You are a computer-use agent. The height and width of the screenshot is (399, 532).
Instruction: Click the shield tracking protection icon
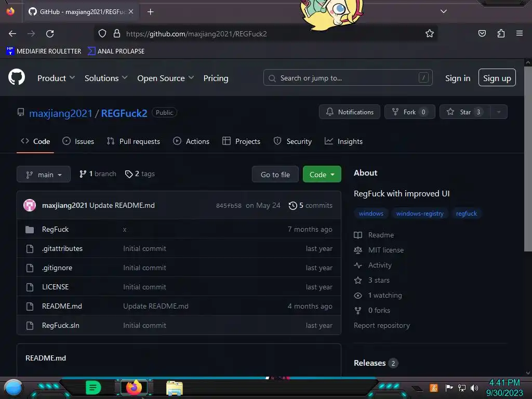click(102, 34)
